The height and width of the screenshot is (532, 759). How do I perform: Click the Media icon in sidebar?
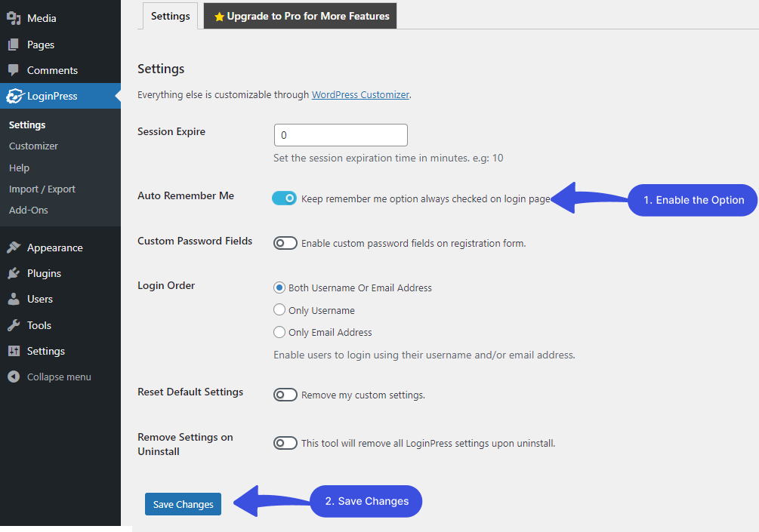(x=14, y=18)
